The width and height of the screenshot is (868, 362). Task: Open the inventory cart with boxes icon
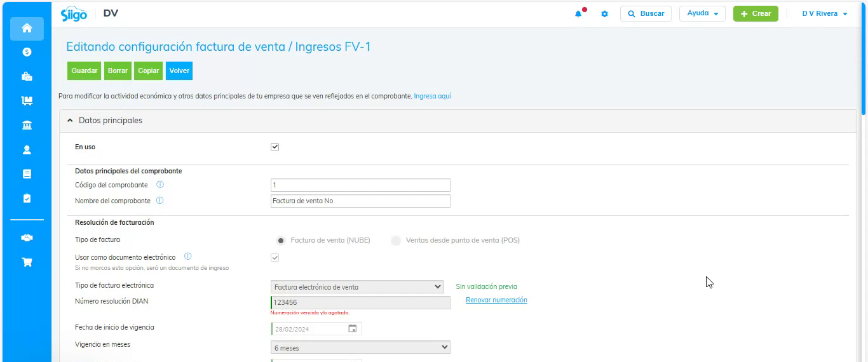pyautogui.click(x=27, y=100)
